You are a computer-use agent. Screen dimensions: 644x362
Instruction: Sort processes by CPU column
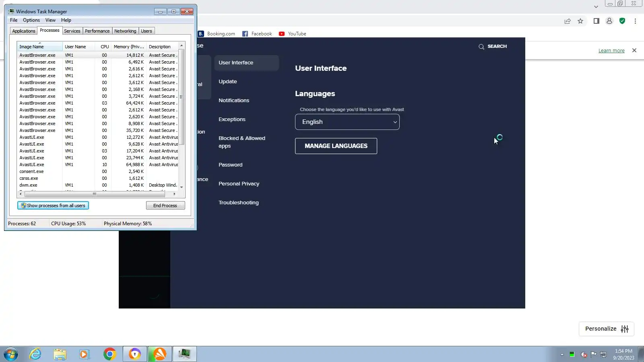103,47
